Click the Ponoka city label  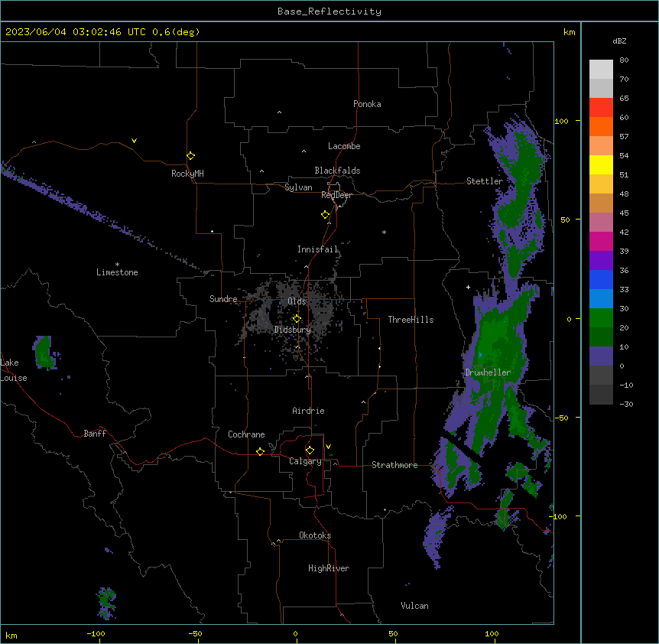[x=367, y=104]
